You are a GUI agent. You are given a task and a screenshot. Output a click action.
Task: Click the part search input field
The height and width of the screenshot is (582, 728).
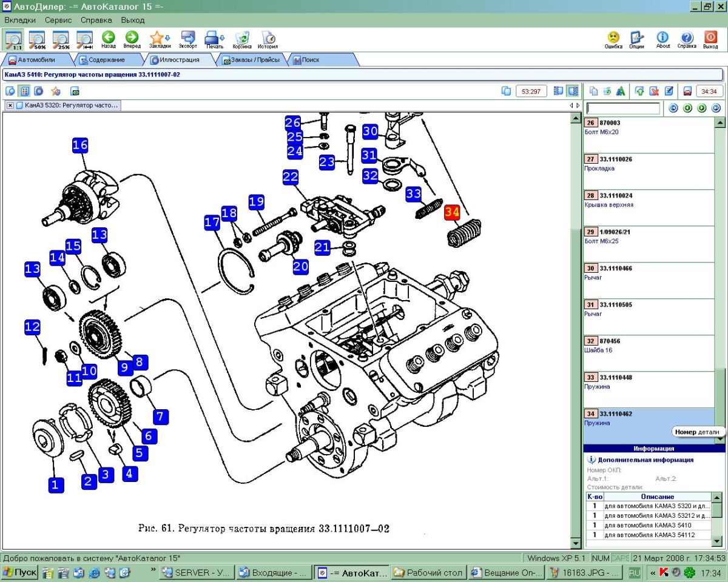(623, 109)
